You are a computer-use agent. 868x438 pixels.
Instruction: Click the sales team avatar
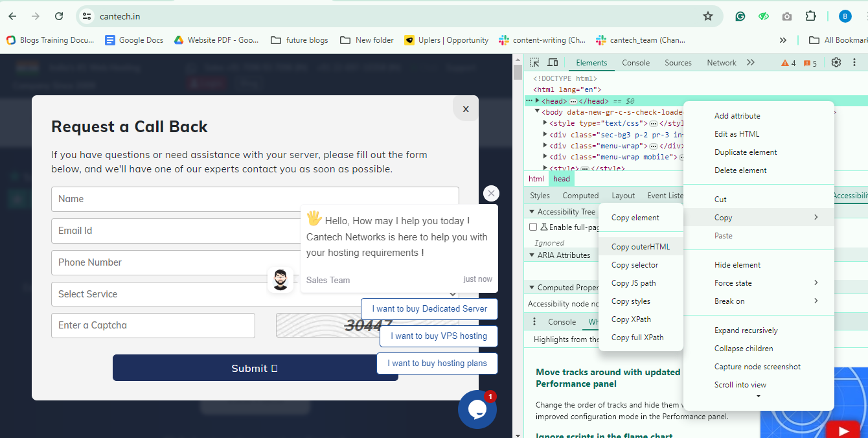(x=280, y=280)
